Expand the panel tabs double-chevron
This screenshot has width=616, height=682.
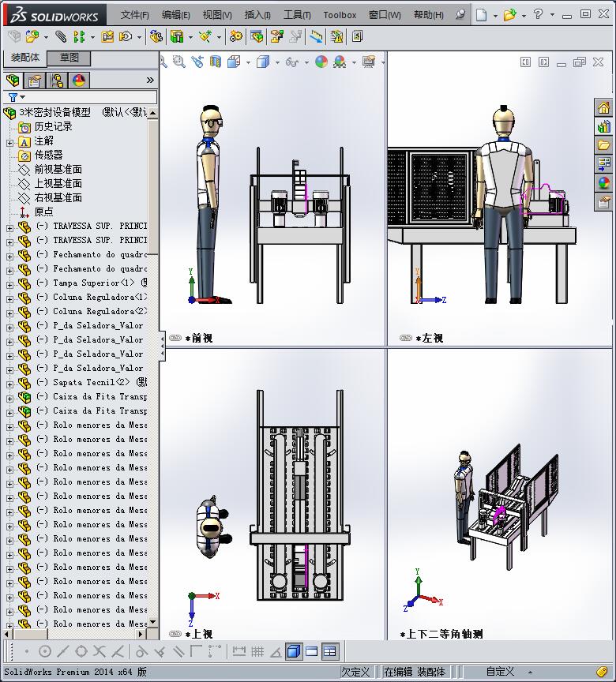pos(150,80)
